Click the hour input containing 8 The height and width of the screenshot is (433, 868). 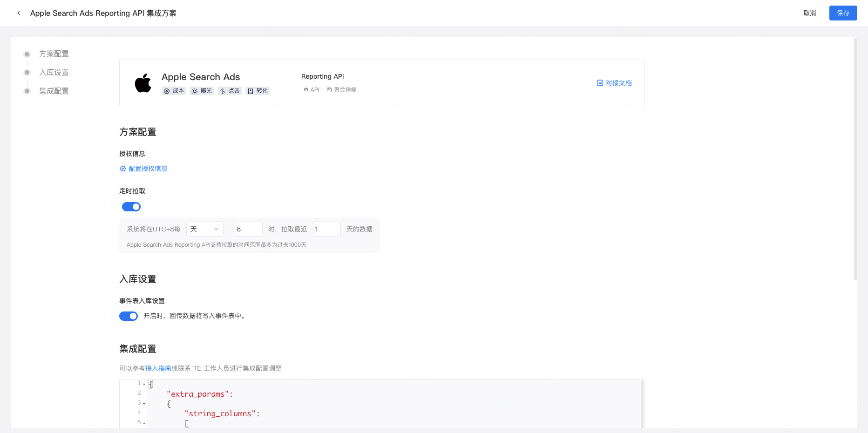(249, 229)
